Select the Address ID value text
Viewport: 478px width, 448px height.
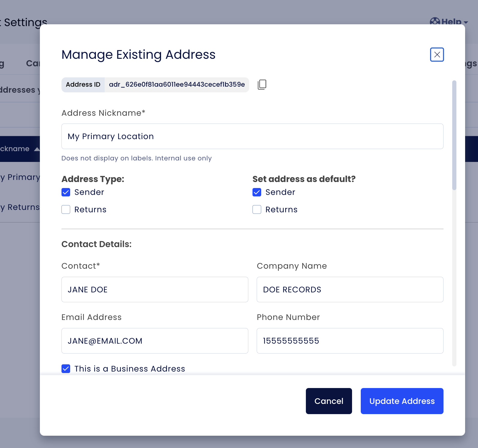177,85
